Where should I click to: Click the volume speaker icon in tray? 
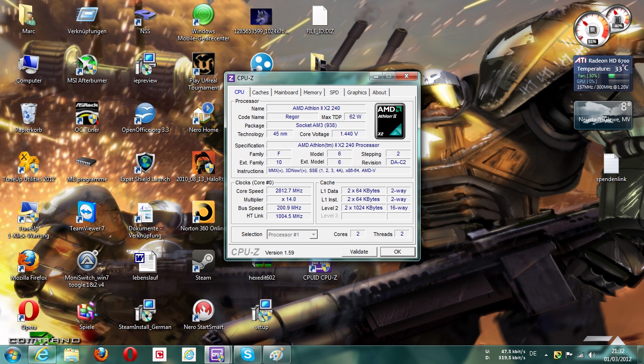[591, 355]
